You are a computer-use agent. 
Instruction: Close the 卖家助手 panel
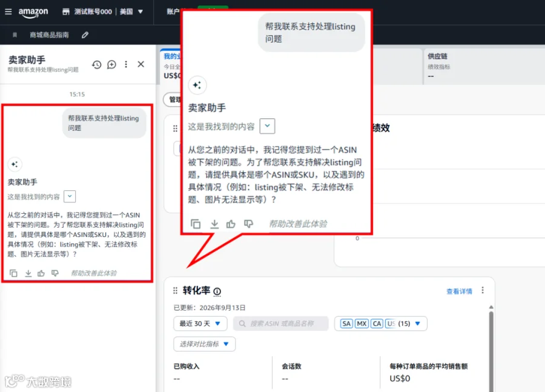click(x=140, y=64)
